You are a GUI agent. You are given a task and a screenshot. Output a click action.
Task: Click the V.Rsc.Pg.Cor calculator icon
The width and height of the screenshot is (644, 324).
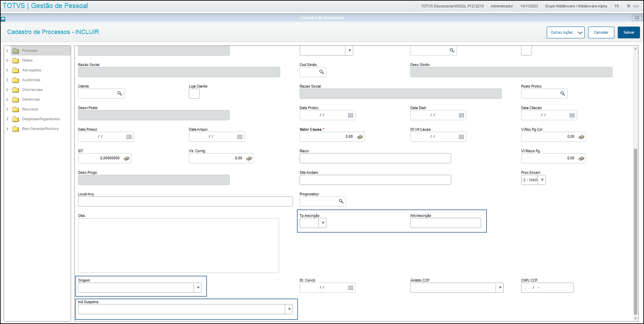pos(581,137)
